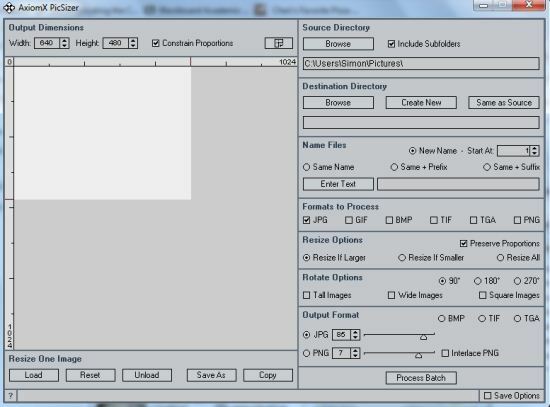Image resolution: width=550 pixels, height=407 pixels.
Task: Click the Width spinner arrows
Action: 64,43
